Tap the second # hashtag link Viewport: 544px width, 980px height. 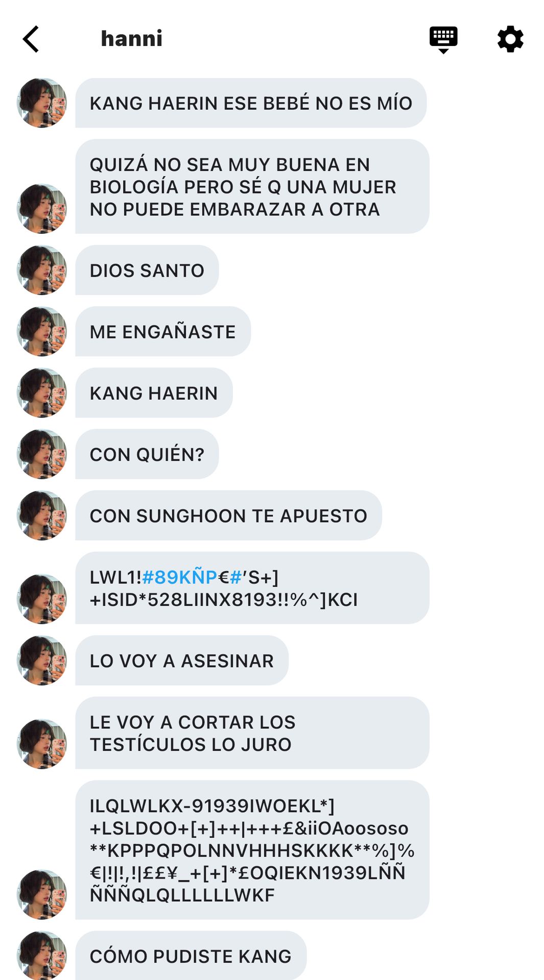coord(235,577)
